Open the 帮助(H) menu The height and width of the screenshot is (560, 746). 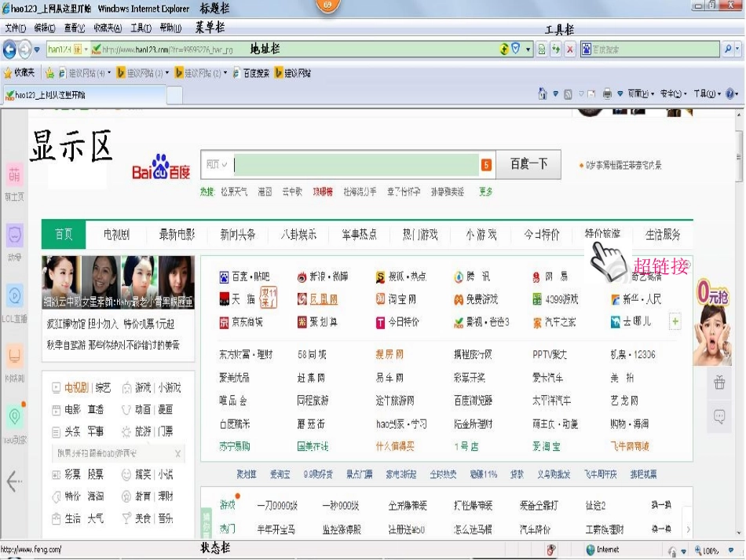point(170,28)
